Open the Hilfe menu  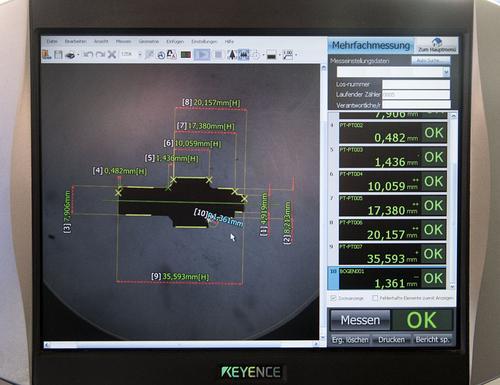tap(229, 42)
